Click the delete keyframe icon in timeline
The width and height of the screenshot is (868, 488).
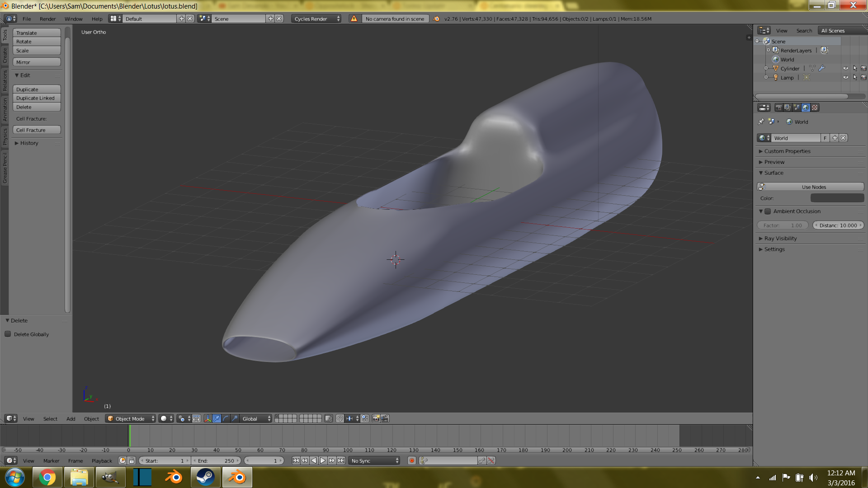pyautogui.click(x=491, y=460)
